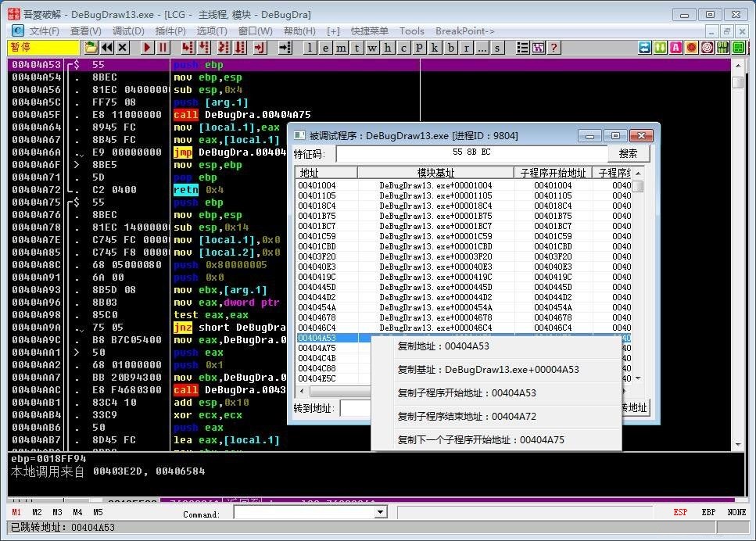Image resolution: width=756 pixels, height=541 pixels.
Task: Open the 插件(P) menu
Action: (x=170, y=30)
